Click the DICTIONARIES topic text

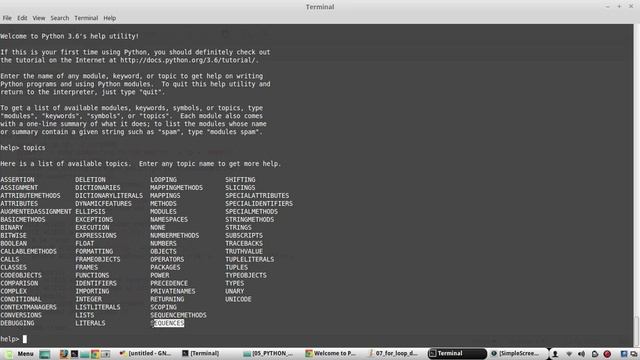(x=98, y=187)
